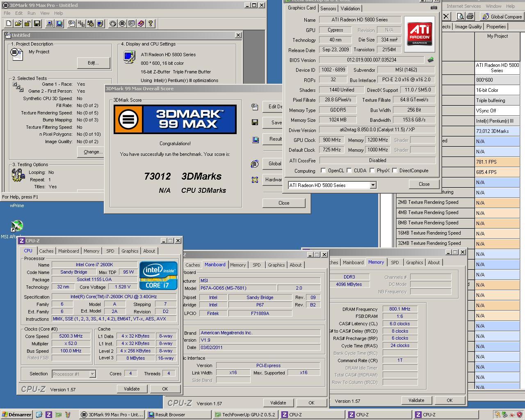Viewport: 525px width, 420px height.
Task: Click the question mark help toolbar icon
Action: pos(150,24)
